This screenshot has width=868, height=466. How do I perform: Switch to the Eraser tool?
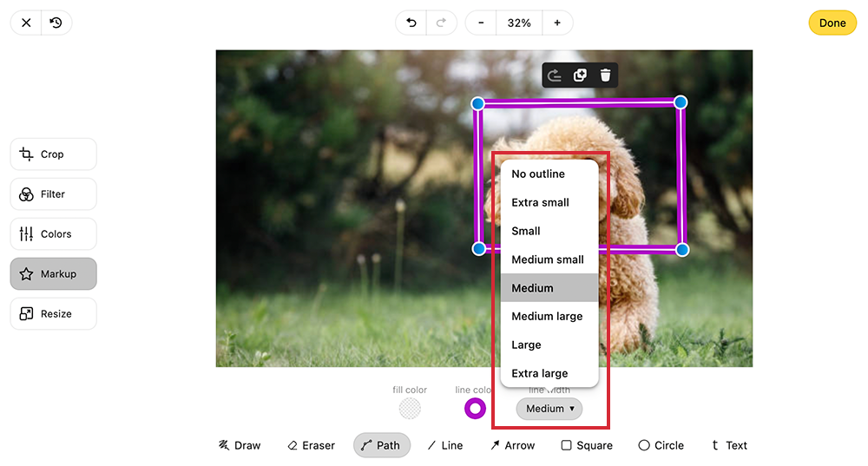pyautogui.click(x=311, y=445)
